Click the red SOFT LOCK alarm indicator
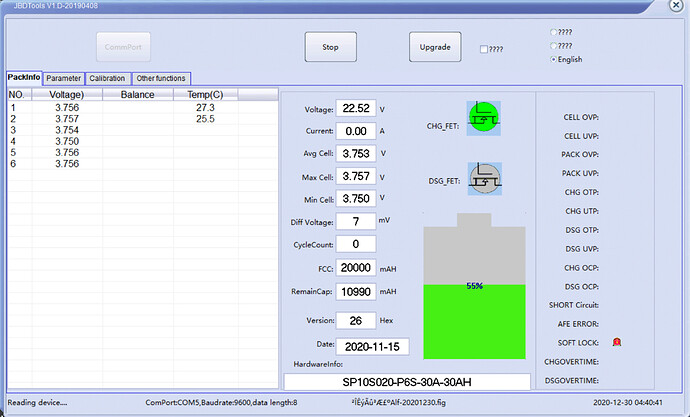 617,342
